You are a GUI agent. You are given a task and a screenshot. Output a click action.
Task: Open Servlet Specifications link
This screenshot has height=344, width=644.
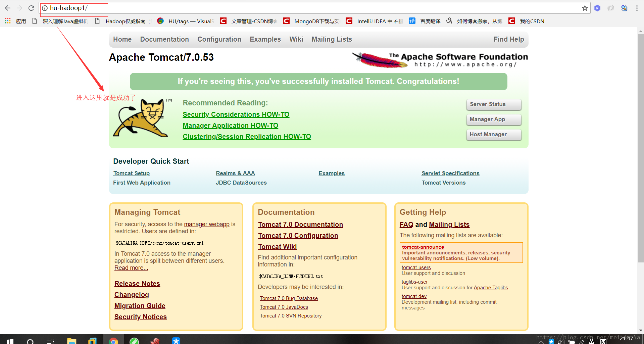click(450, 173)
